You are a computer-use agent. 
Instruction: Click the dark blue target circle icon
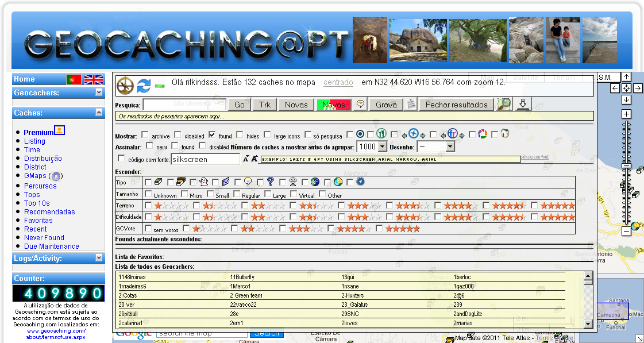(x=360, y=134)
